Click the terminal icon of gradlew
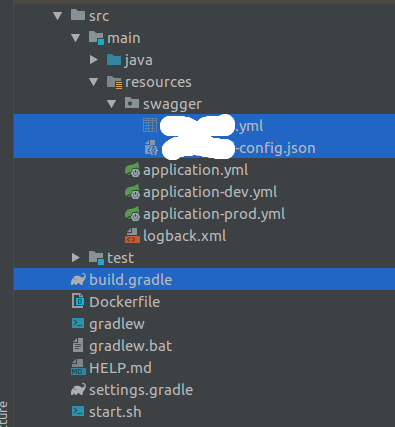395x427 pixels. click(x=78, y=323)
